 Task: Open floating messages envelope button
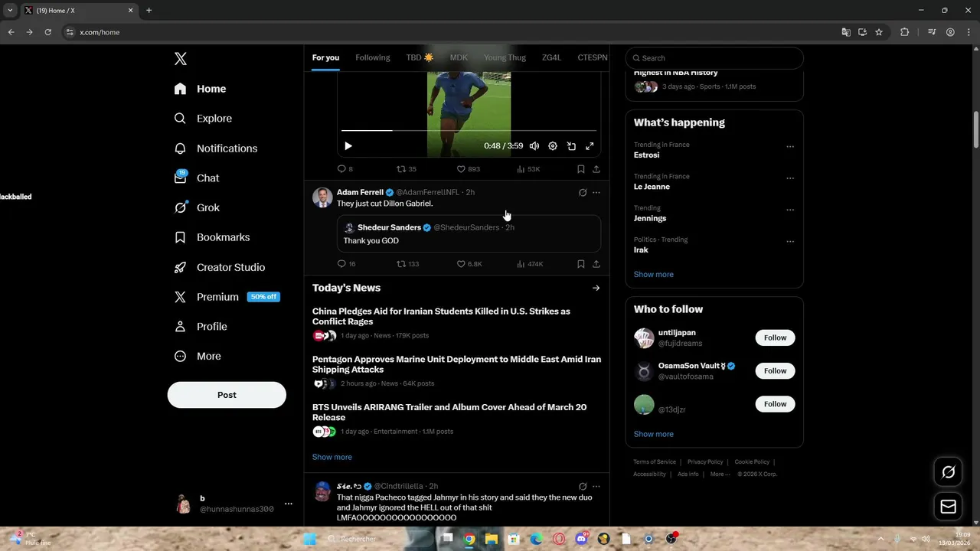point(948,507)
